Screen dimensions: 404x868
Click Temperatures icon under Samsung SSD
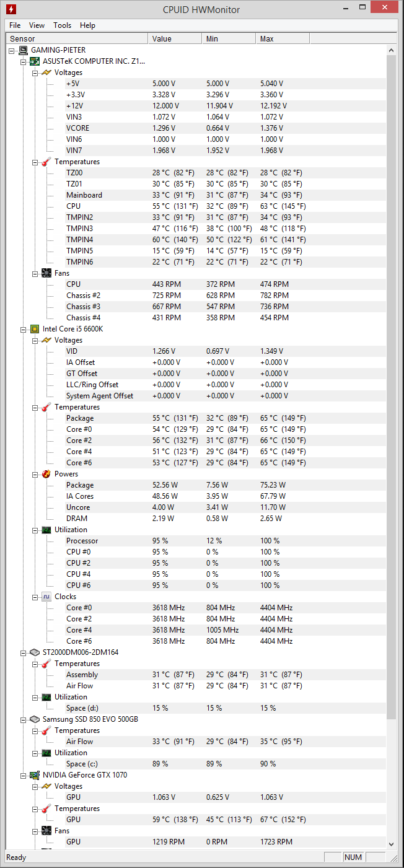46,730
